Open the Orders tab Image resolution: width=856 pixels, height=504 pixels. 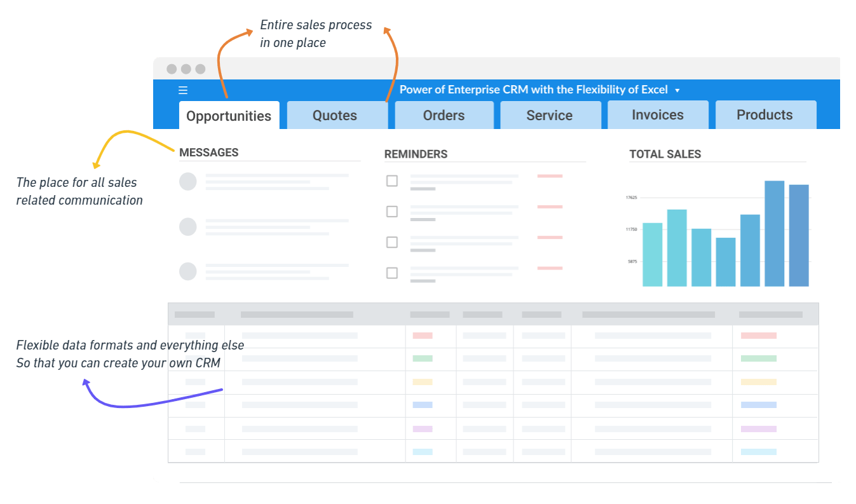point(444,115)
